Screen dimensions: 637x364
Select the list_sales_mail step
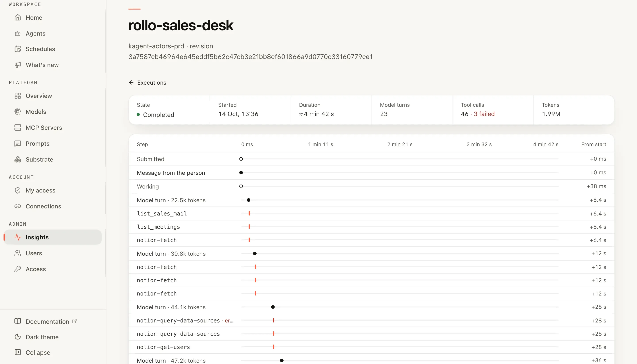[372, 213]
